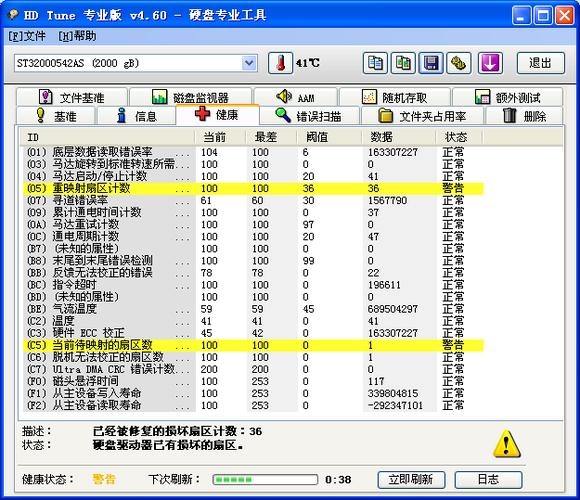The image size is (580, 500).
Task: Switch to the 错误扫描 tab
Action: coord(309,116)
